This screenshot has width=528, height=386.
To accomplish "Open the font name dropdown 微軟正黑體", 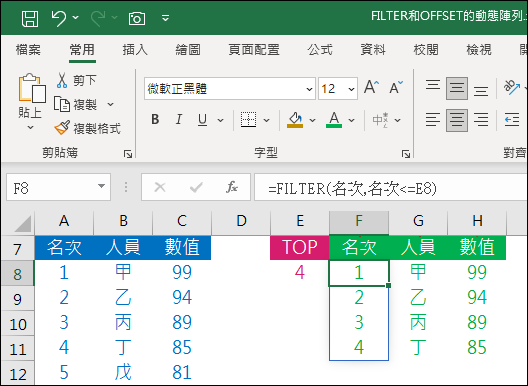I will [x=309, y=89].
